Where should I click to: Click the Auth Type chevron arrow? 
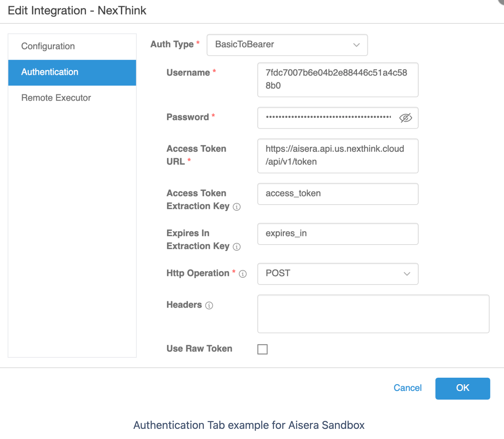[x=356, y=45]
